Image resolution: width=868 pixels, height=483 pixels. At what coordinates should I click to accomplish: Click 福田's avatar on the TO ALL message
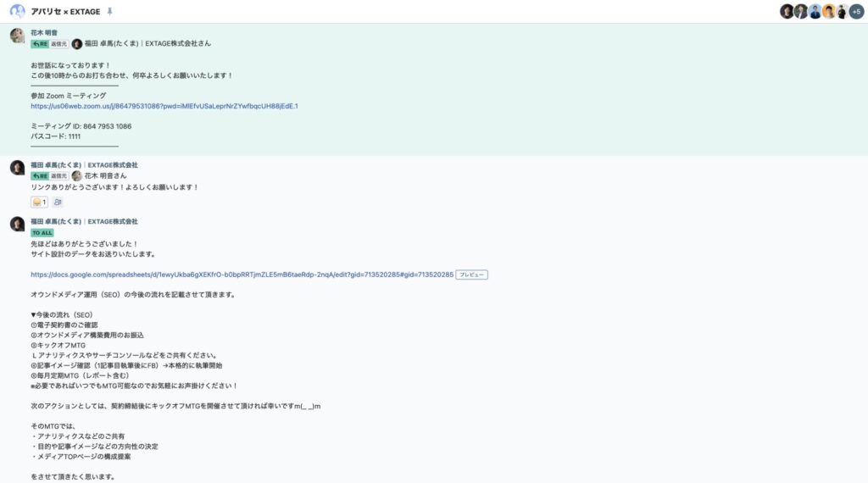coord(17,224)
